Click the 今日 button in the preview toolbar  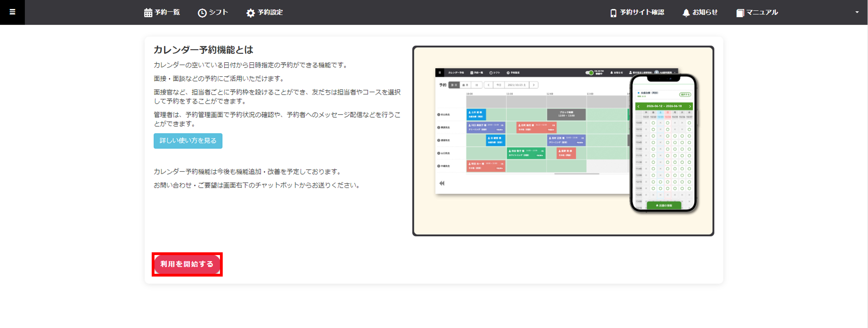tap(499, 85)
